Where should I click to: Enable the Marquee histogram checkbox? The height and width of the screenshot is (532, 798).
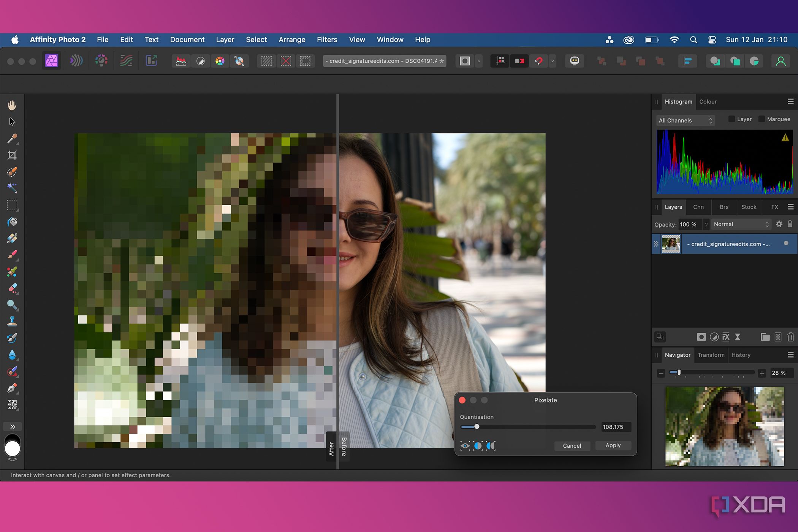(762, 119)
